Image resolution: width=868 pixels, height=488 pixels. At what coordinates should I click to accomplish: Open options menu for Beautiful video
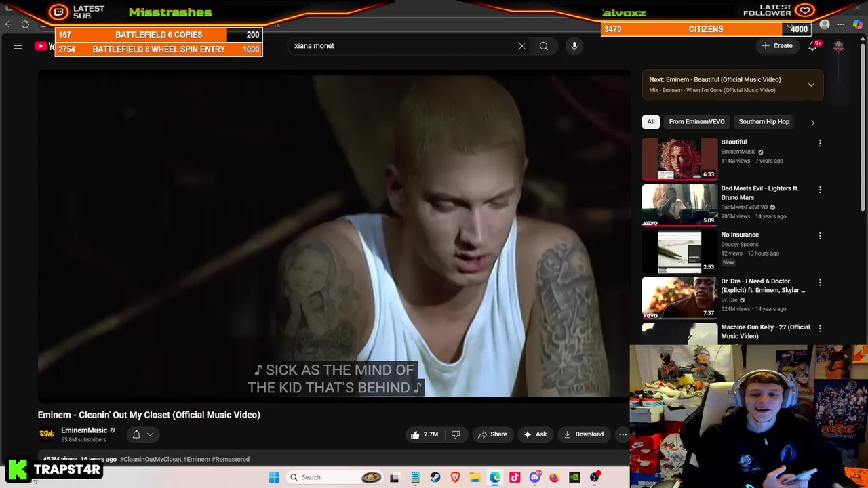pos(820,144)
